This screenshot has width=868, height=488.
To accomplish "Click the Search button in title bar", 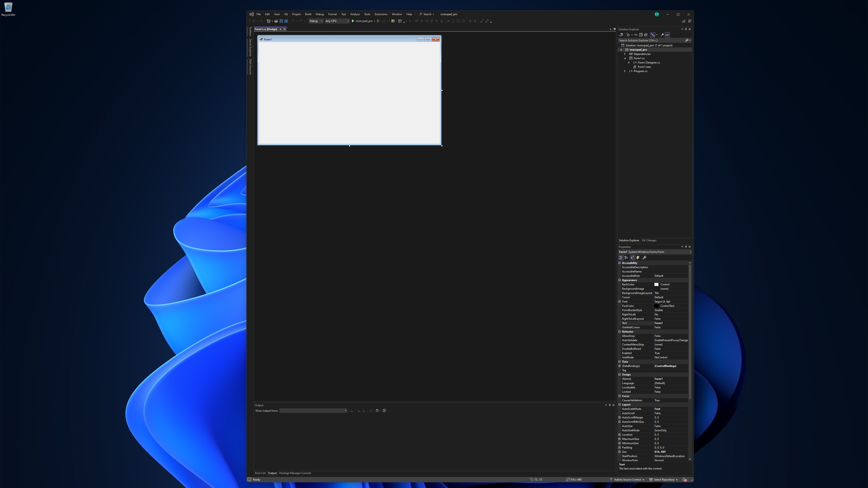I will [x=427, y=14].
